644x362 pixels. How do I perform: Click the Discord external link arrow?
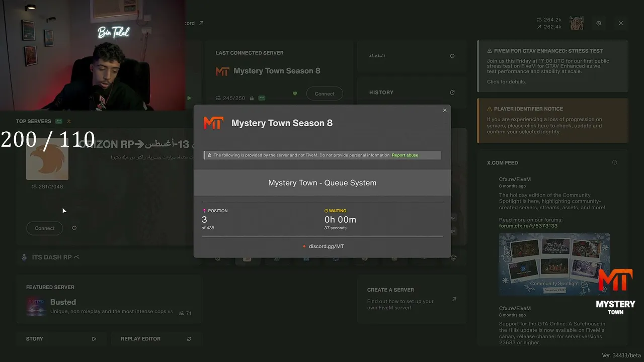201,23
